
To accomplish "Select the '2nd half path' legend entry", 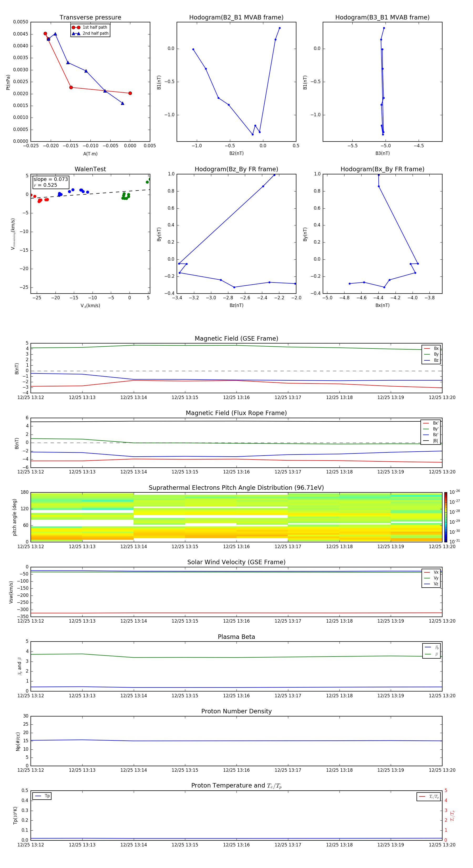I will (90, 33).
